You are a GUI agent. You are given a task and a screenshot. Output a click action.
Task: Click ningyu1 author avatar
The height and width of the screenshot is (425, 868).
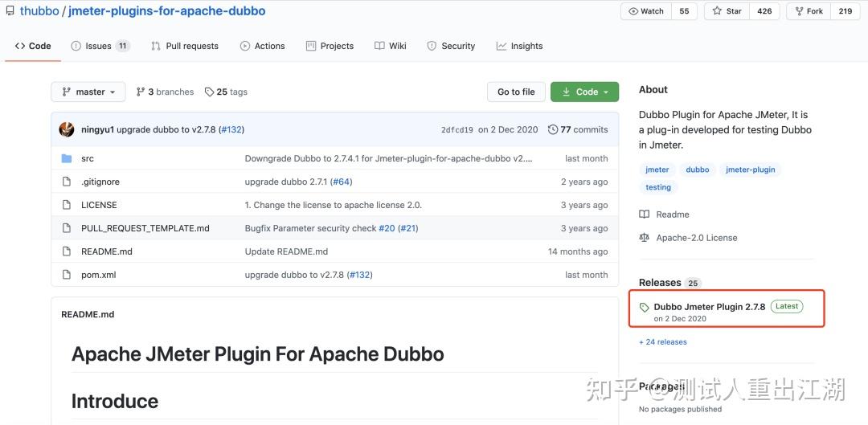point(67,129)
